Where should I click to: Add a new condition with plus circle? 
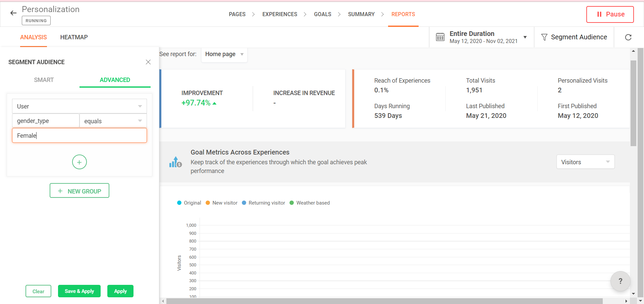coord(79,162)
